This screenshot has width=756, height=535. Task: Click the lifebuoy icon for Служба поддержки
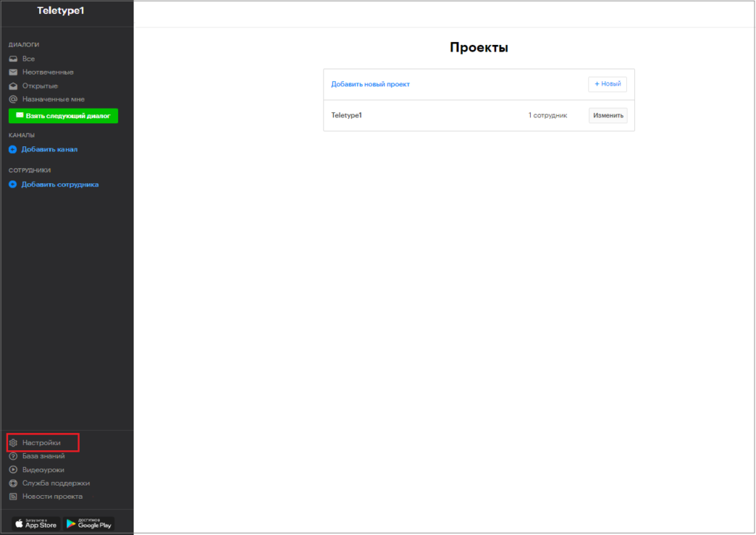coord(13,483)
